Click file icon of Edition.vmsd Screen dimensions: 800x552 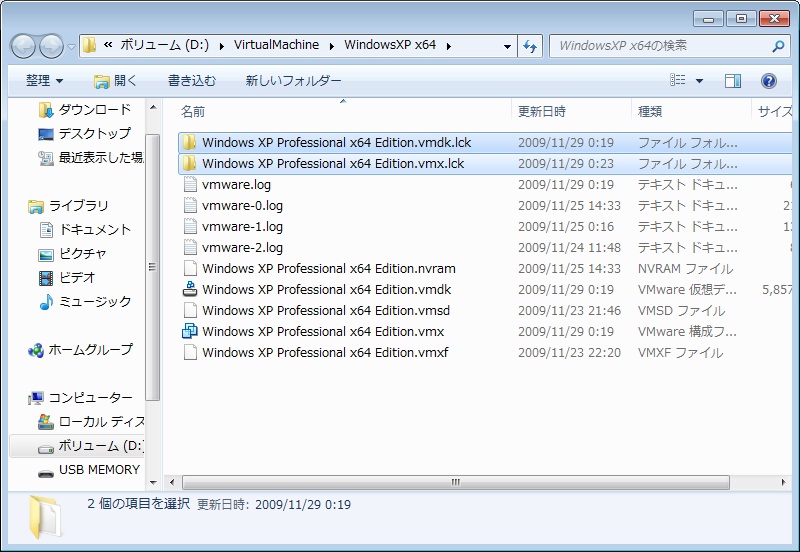[190, 310]
